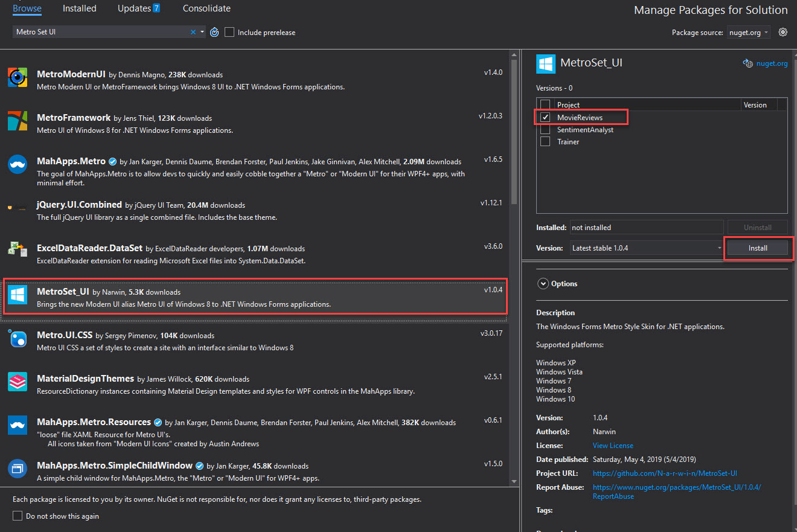Select the Metro.UI.CSS package name
The width and height of the screenshot is (797, 532).
point(65,335)
